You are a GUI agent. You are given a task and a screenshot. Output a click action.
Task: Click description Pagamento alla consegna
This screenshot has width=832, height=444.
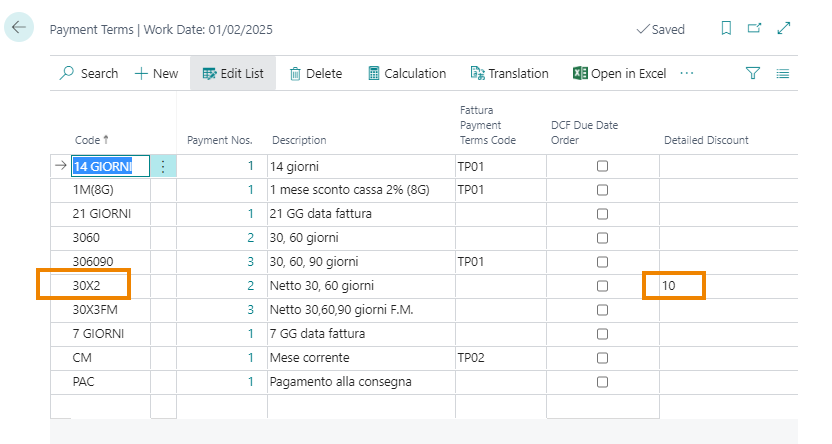click(x=341, y=382)
